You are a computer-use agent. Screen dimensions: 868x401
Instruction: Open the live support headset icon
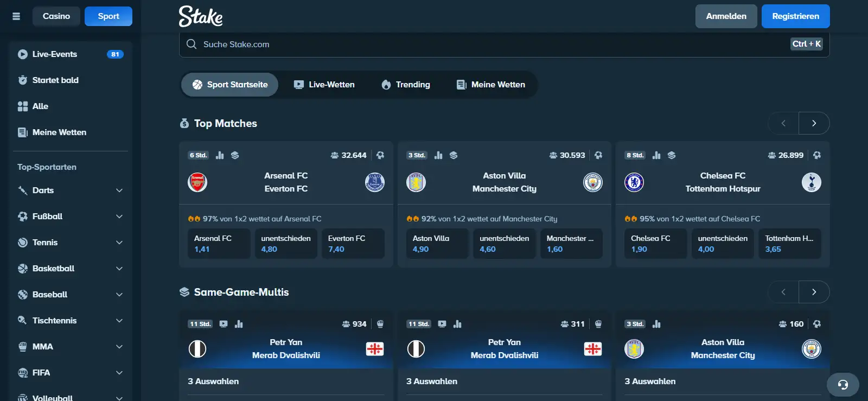843,385
